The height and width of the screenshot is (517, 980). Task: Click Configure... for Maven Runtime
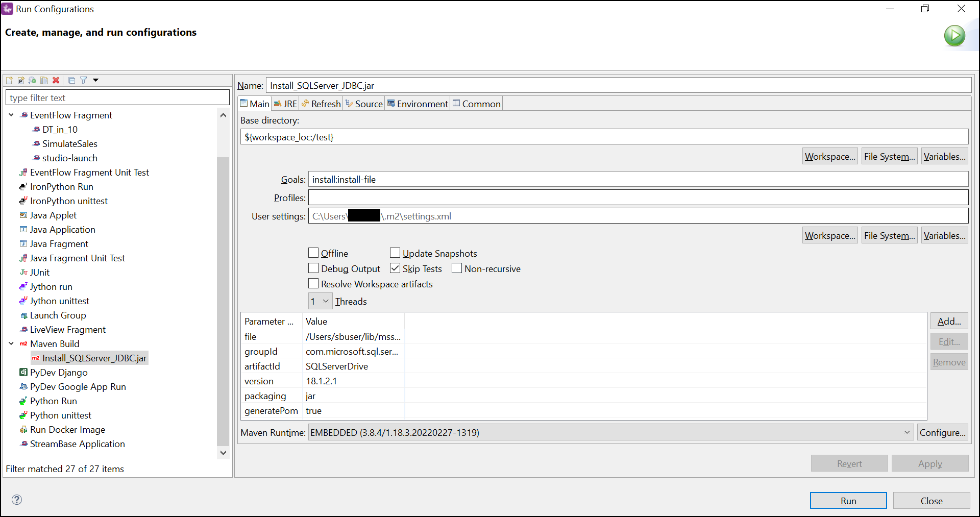(943, 432)
